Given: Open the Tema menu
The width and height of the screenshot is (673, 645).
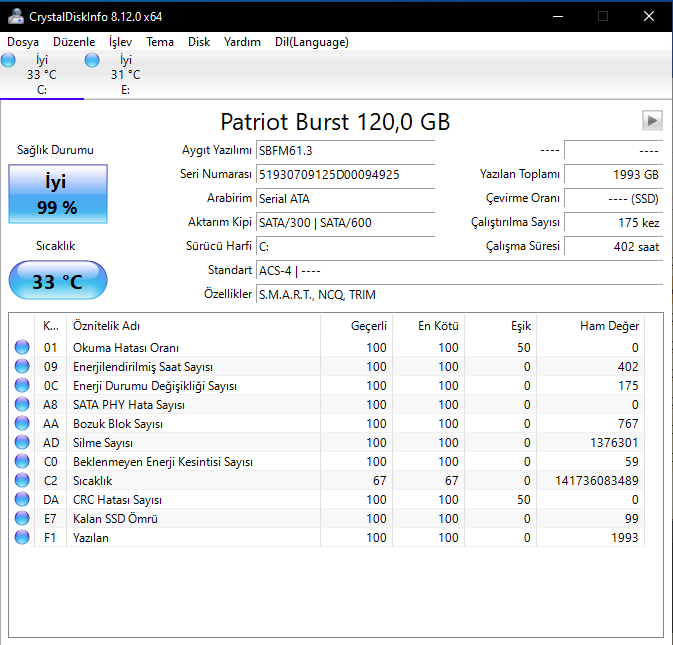Looking at the screenshot, I should point(160,42).
